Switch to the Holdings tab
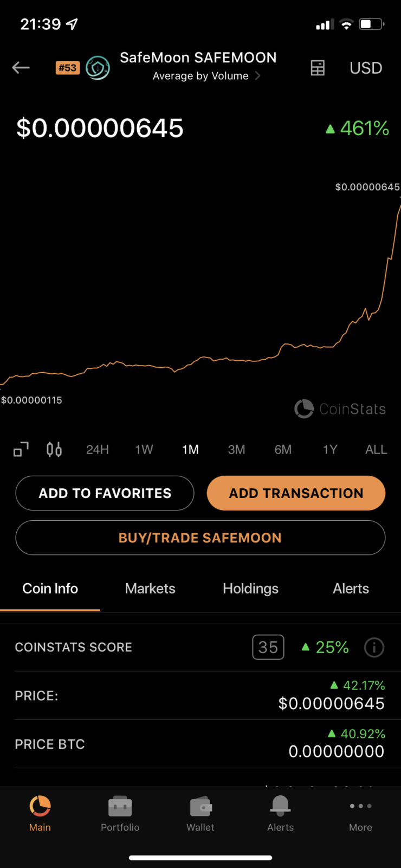 (x=250, y=589)
